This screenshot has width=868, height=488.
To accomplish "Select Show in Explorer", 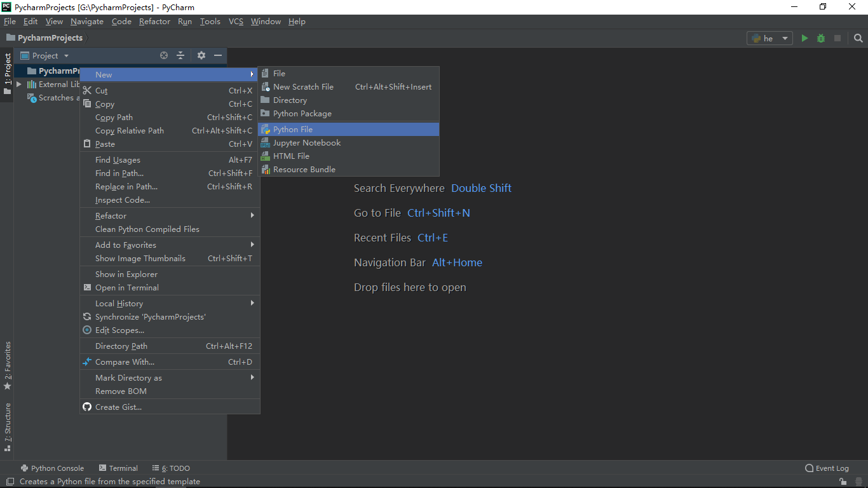I will click(170, 274).
